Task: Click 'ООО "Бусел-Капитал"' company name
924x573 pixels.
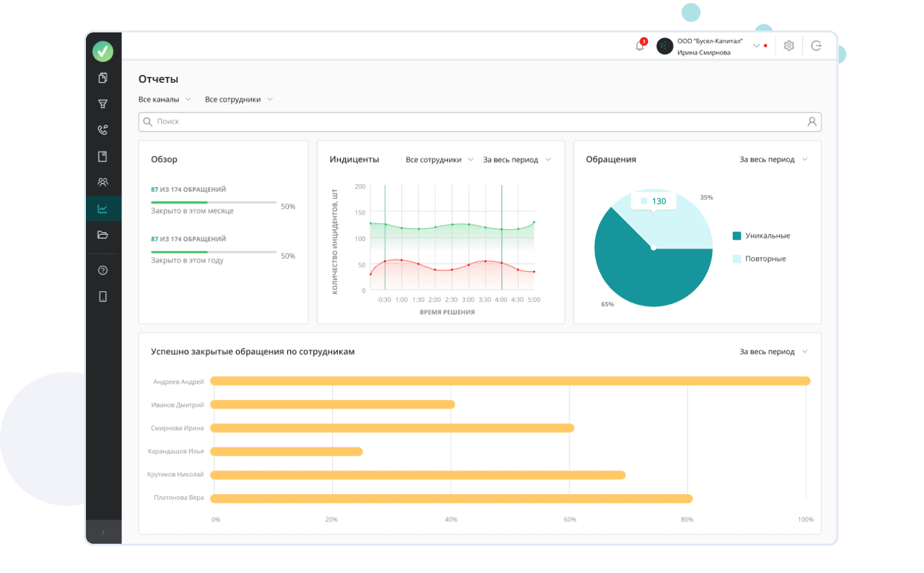Action: (710, 41)
